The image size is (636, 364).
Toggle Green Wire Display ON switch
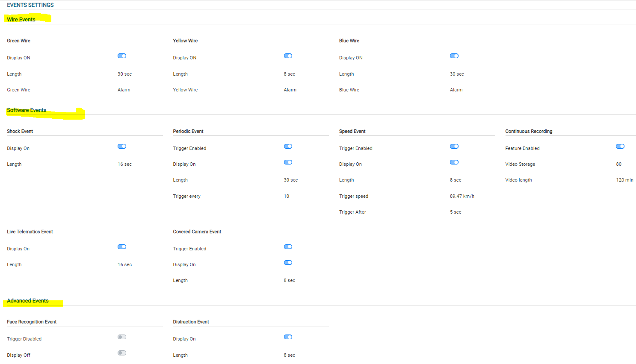tap(122, 56)
